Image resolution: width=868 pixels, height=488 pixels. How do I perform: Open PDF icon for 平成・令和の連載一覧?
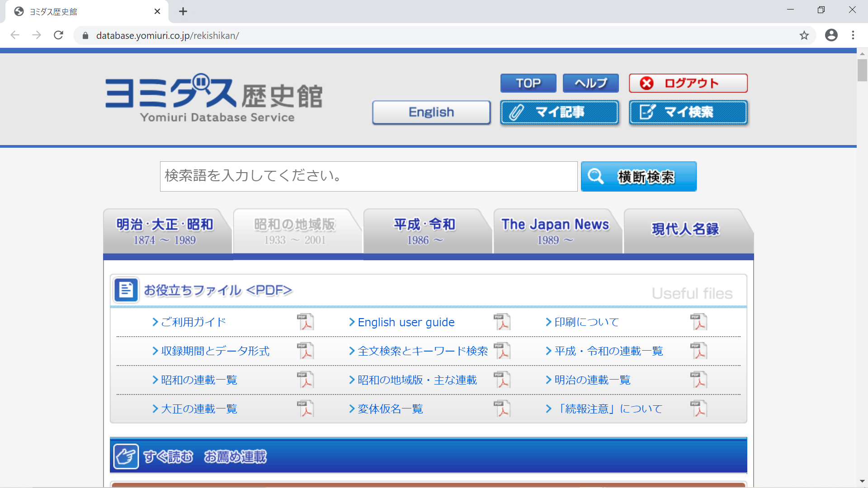click(x=698, y=351)
